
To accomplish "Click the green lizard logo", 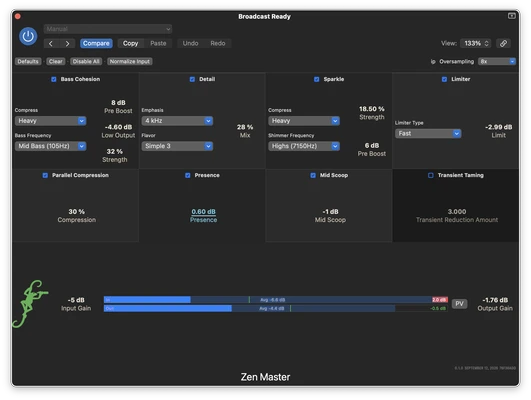I will tap(30, 304).
